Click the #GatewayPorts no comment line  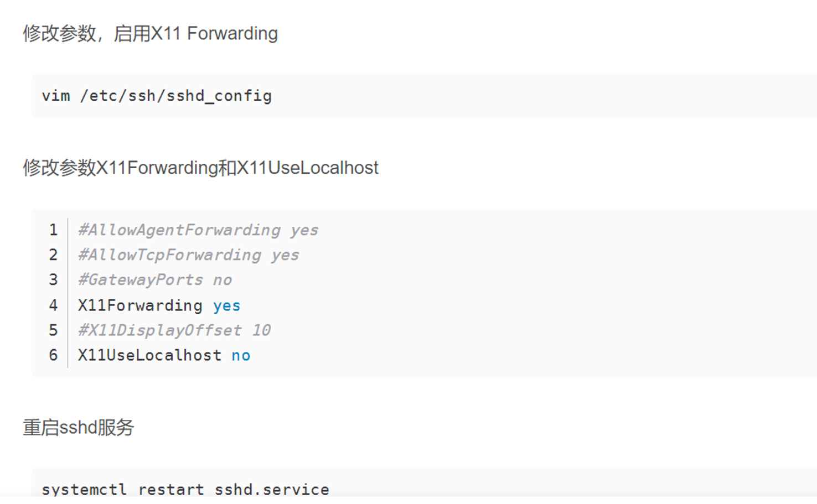[x=155, y=280]
